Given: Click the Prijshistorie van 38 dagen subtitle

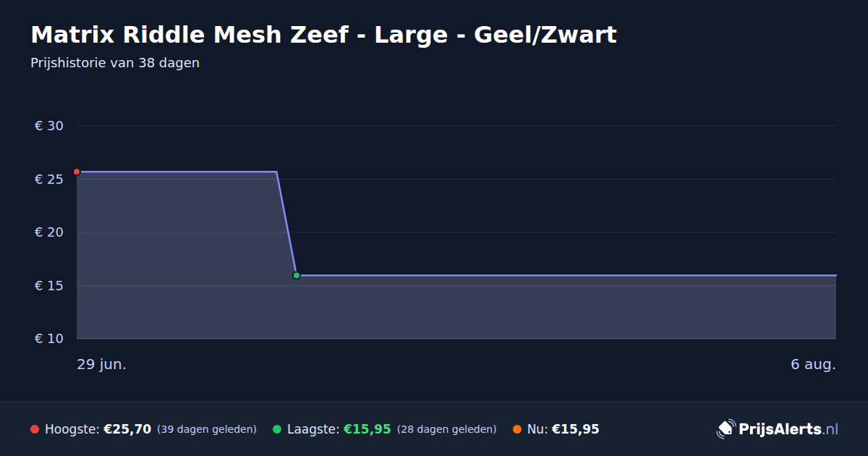Looking at the screenshot, I should 115,63.
